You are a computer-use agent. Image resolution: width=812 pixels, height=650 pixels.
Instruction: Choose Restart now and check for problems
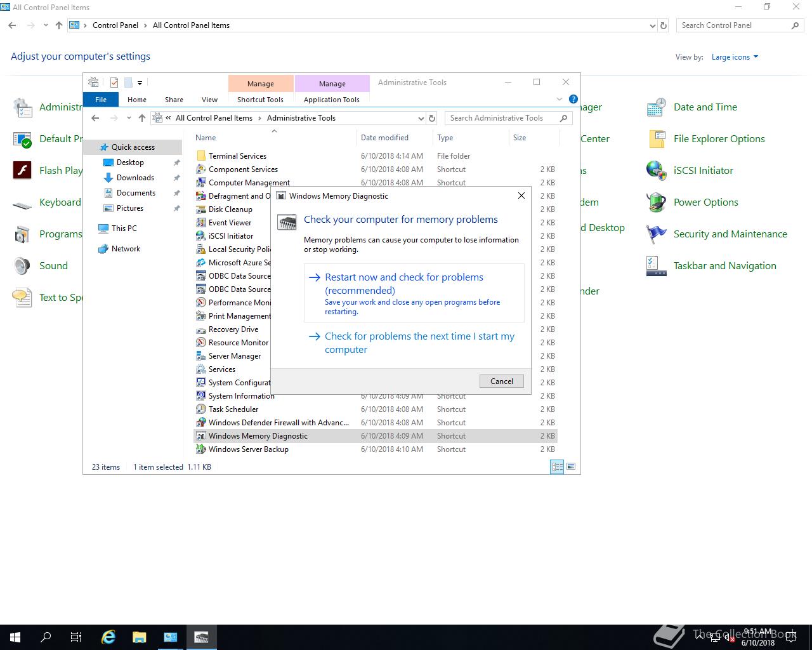pyautogui.click(x=414, y=293)
